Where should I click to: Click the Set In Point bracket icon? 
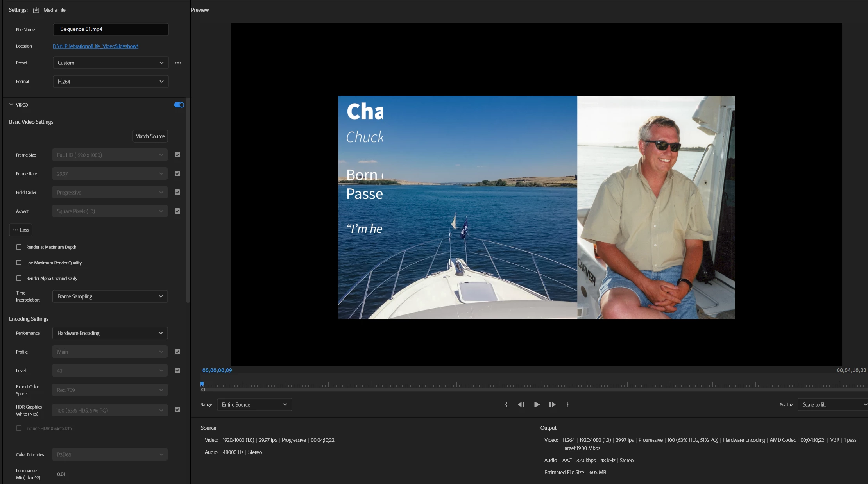(506, 404)
